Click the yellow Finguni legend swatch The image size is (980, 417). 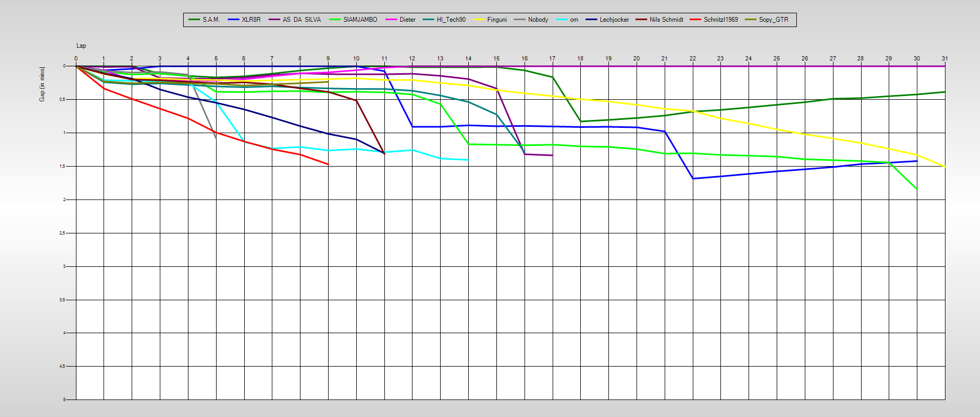click(479, 20)
